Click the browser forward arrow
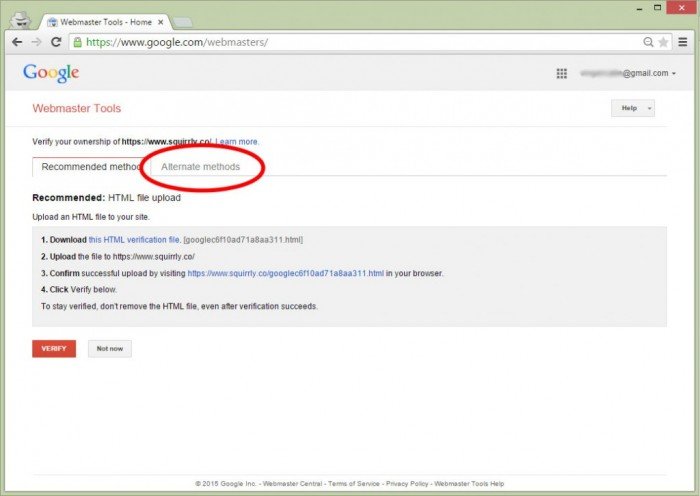700x496 pixels. [x=36, y=43]
